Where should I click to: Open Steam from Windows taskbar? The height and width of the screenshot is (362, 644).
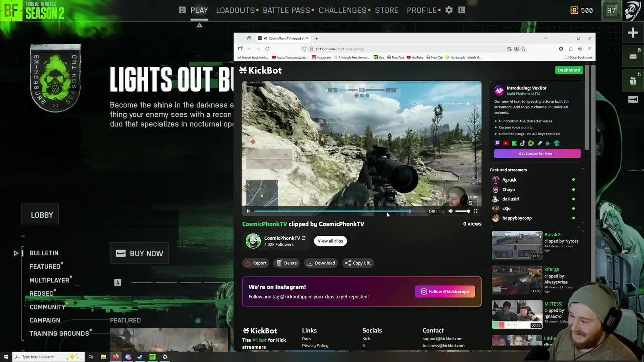[140, 357]
